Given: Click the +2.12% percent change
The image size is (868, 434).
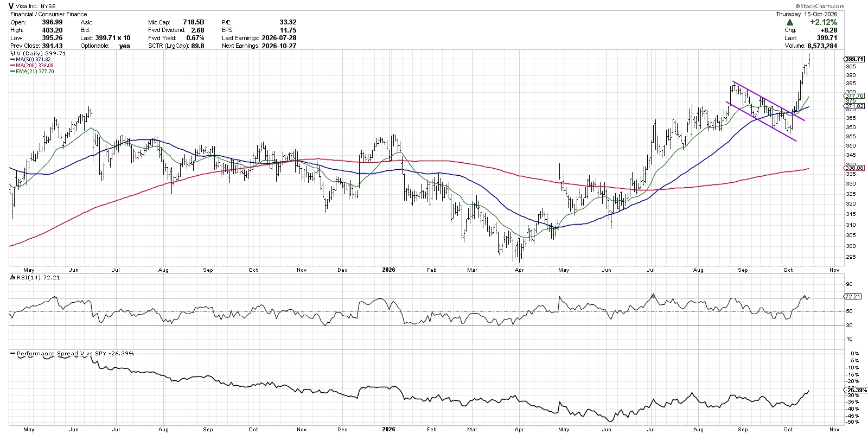Looking at the screenshot, I should (824, 22).
